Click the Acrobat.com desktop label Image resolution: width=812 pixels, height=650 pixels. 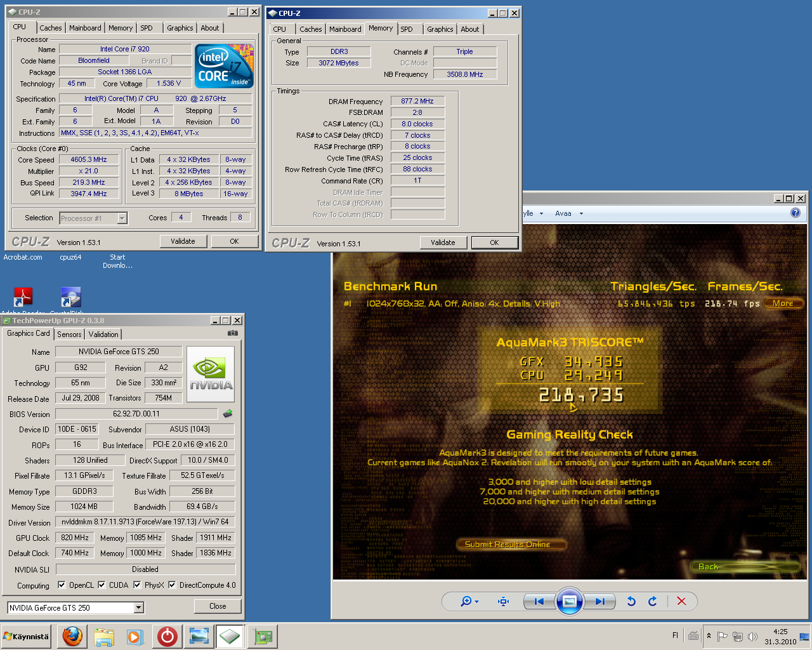(23, 257)
